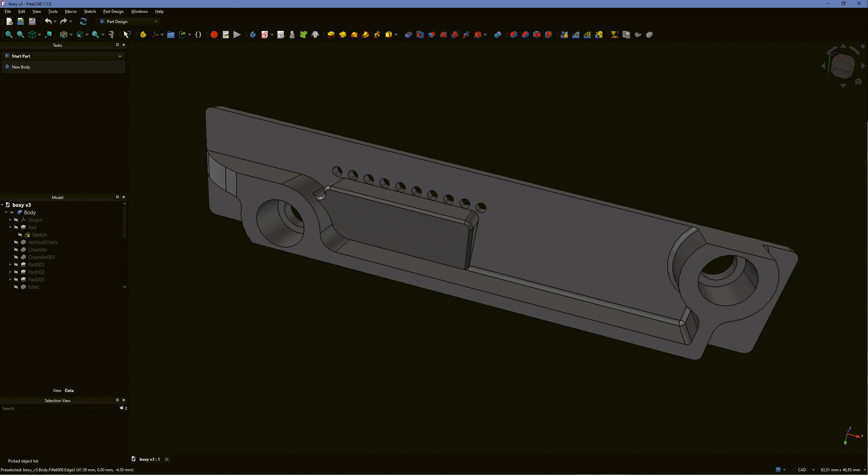Close the boxy v3 : 1 document tab
868x475 pixels.
pyautogui.click(x=167, y=460)
